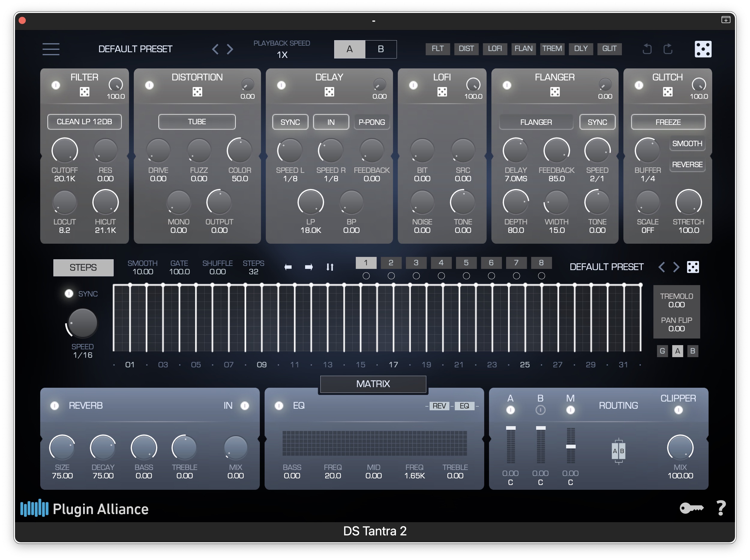Randomize the Distortion module with its dice
Viewport: 750px width, 560px height.
coord(197,92)
